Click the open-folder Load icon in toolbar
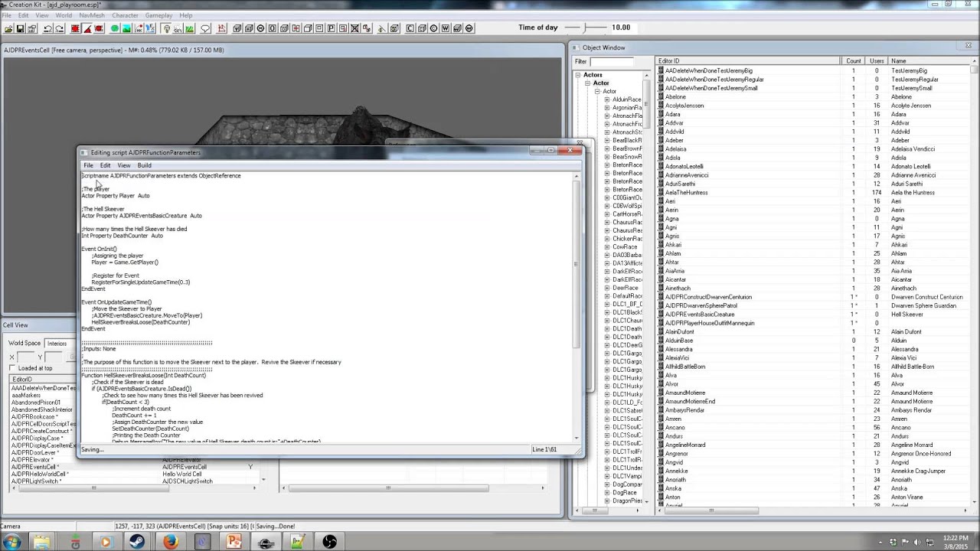Image resolution: width=980 pixels, height=551 pixels. (8, 28)
